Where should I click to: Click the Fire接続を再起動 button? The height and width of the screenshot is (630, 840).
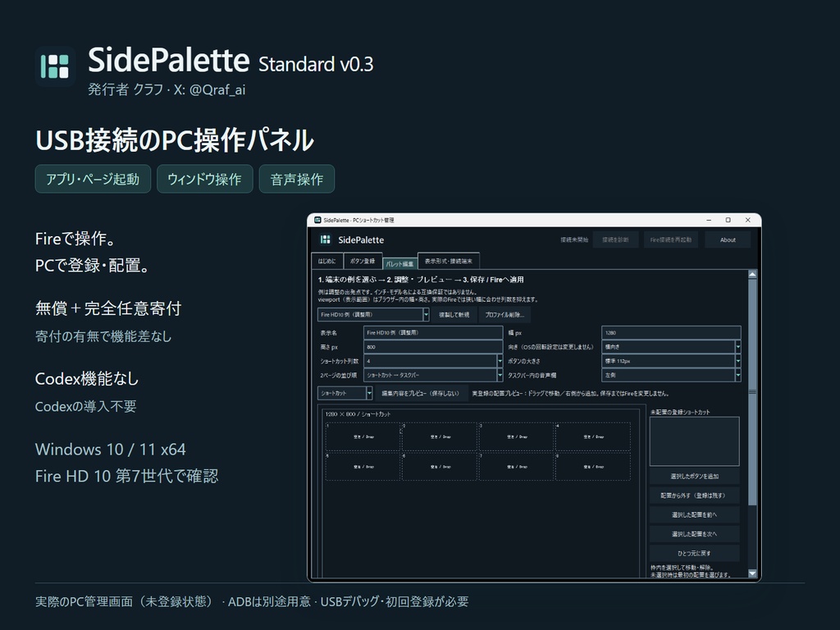click(x=671, y=240)
